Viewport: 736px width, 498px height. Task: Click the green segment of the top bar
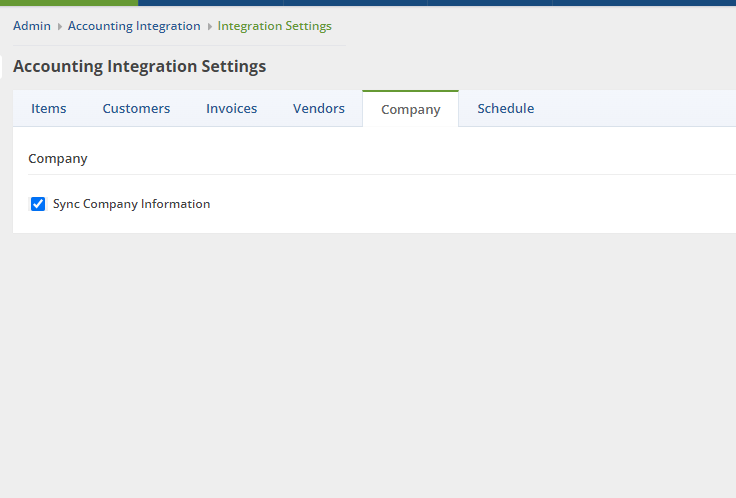point(68,3)
